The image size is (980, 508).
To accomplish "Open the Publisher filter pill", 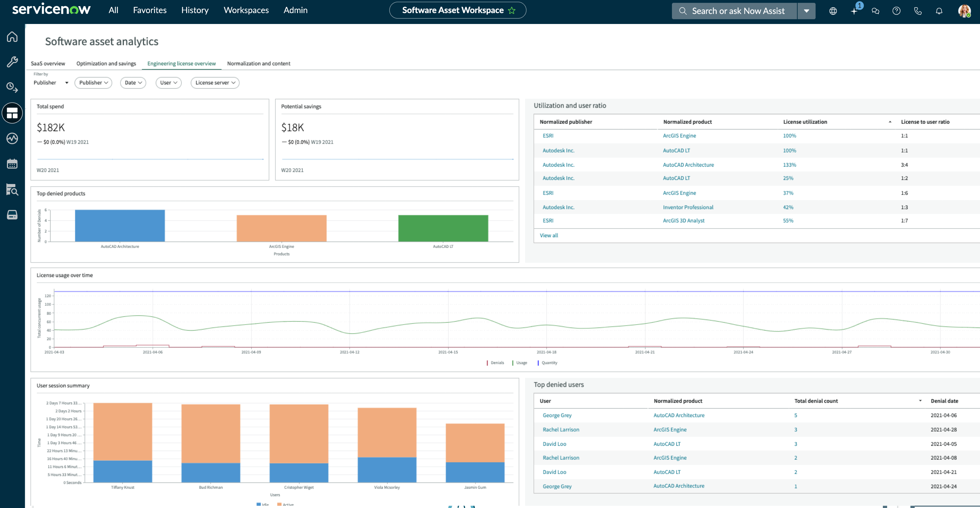I will tap(93, 83).
